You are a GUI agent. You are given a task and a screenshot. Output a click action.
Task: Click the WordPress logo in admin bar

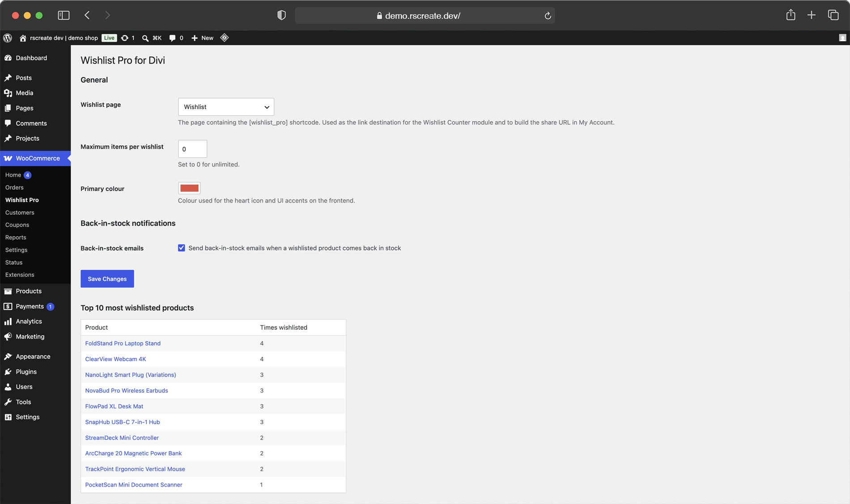tap(8, 38)
